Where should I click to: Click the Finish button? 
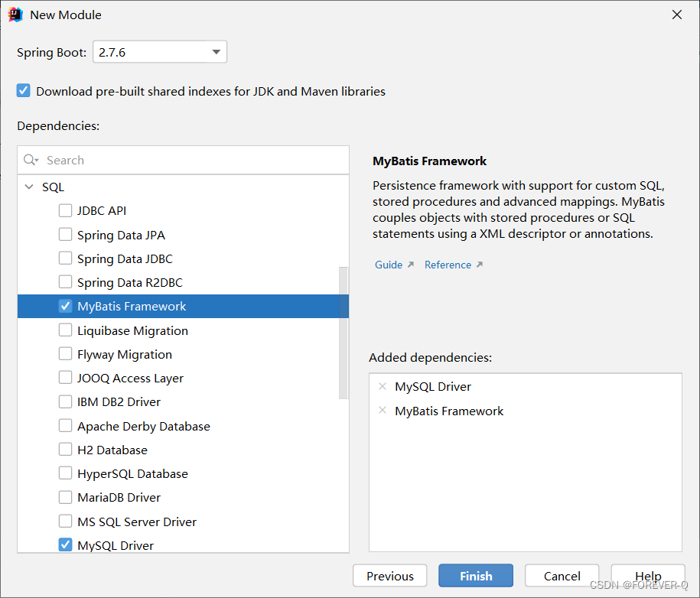(475, 575)
